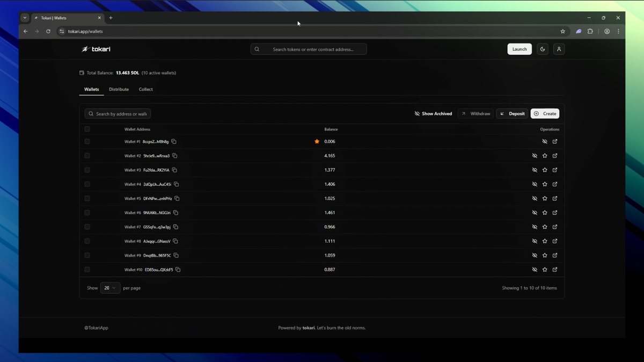Open the per-page count dropdown showing 20
The height and width of the screenshot is (362, 644).
(110, 288)
